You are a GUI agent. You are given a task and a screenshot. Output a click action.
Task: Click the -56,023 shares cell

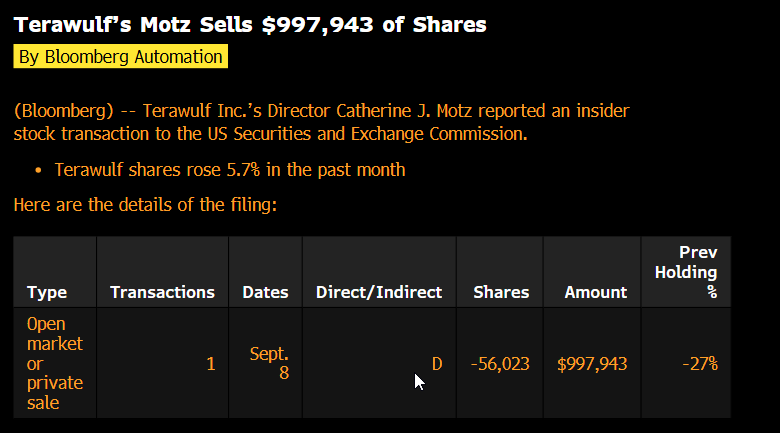[x=500, y=364]
